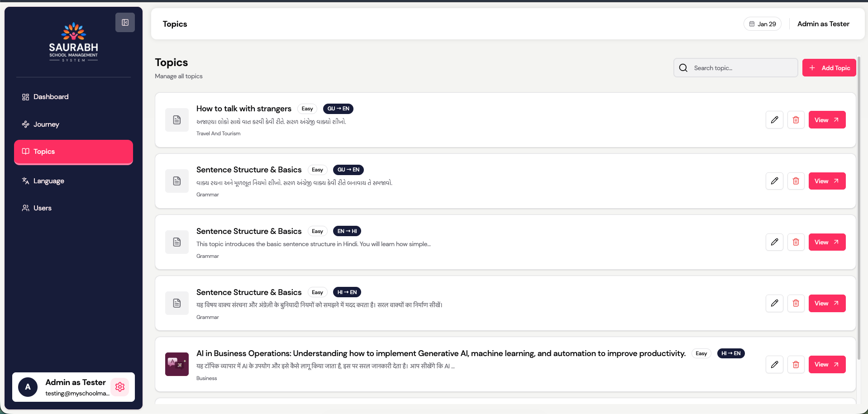868x414 pixels.
Task: Edit the 'How to talk with strangers' topic
Action: click(774, 120)
